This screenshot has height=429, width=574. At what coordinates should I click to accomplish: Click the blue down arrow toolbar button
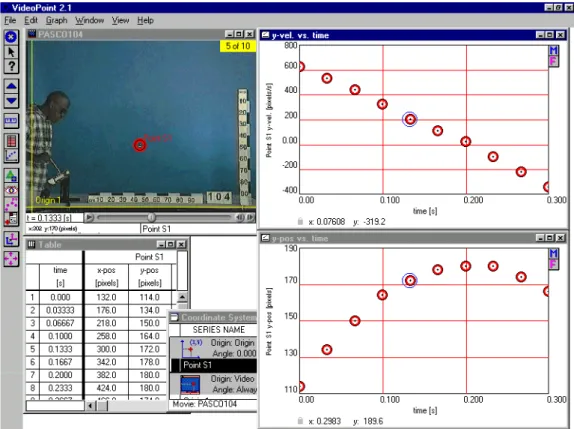click(11, 101)
